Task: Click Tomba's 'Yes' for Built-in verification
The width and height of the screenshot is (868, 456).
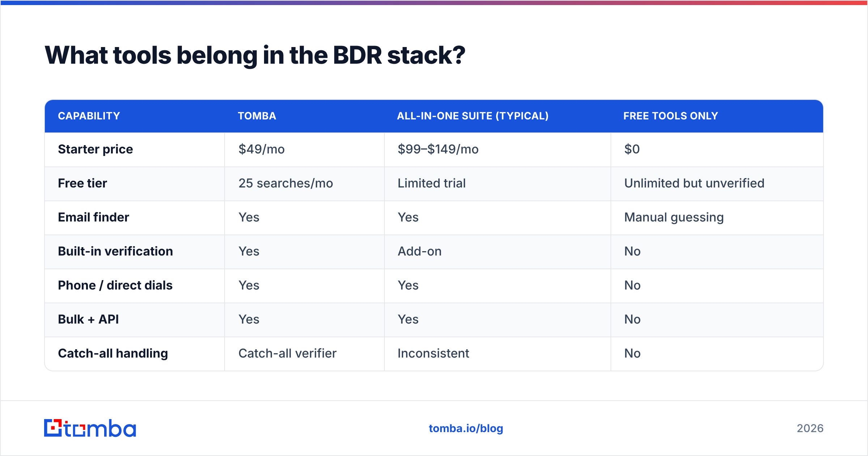Action: [249, 251]
